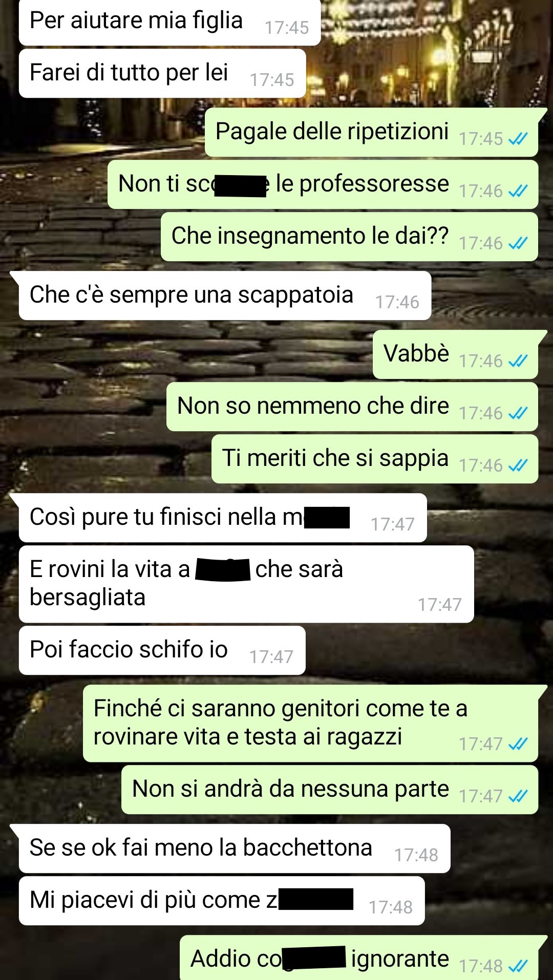Tap "Che c'è sempre una scappatoia" message
The height and width of the screenshot is (980, 553).
pos(225,295)
